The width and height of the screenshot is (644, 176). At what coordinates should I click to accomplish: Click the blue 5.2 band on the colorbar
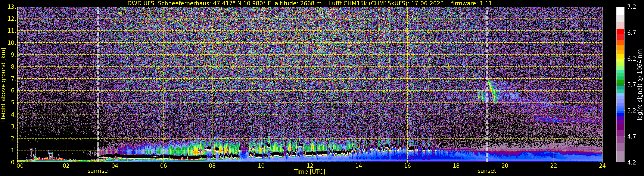point(620,110)
